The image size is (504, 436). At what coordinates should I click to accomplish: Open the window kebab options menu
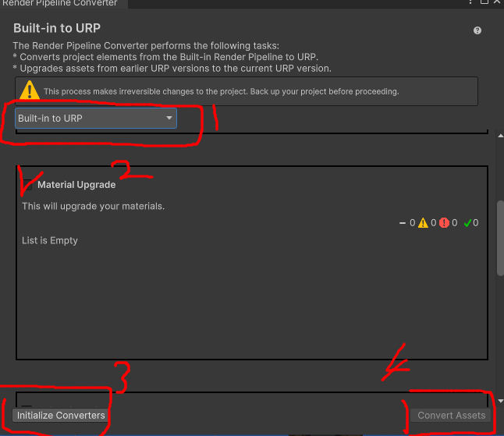tap(470, 2)
